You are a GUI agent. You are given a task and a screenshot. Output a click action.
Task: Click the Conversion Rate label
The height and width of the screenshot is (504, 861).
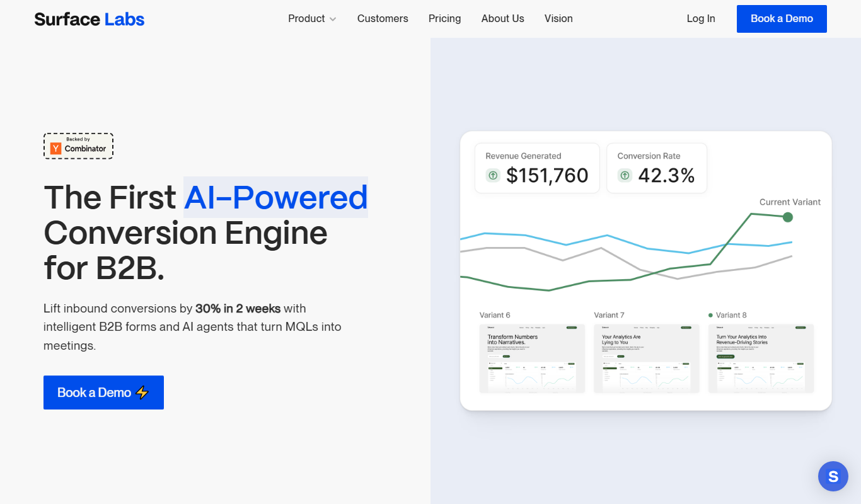pyautogui.click(x=649, y=156)
